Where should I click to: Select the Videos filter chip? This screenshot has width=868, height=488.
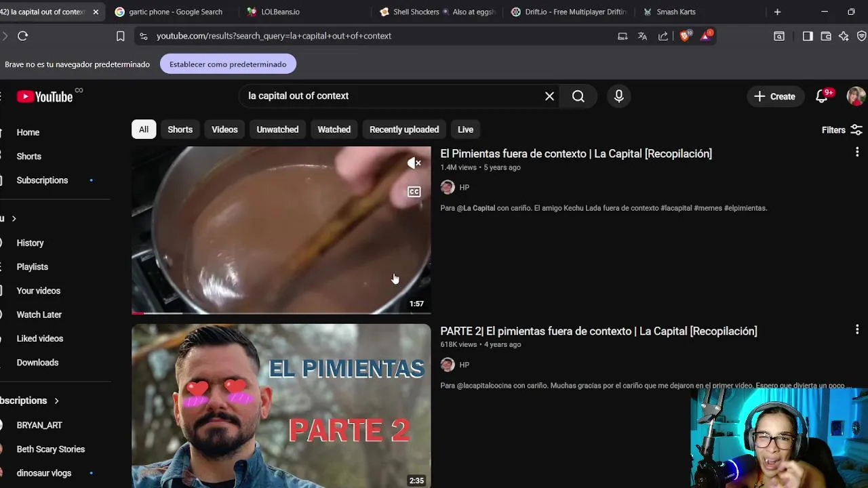tap(224, 129)
